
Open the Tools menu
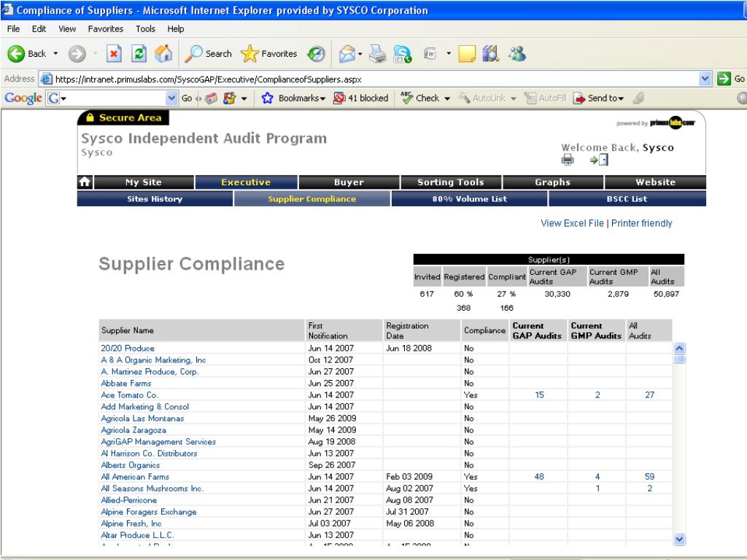(x=145, y=28)
